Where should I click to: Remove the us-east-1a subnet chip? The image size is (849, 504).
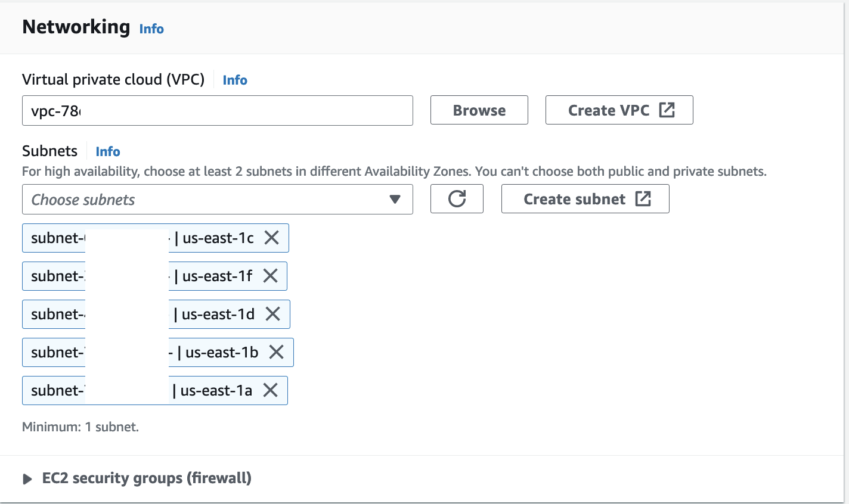pos(271,390)
